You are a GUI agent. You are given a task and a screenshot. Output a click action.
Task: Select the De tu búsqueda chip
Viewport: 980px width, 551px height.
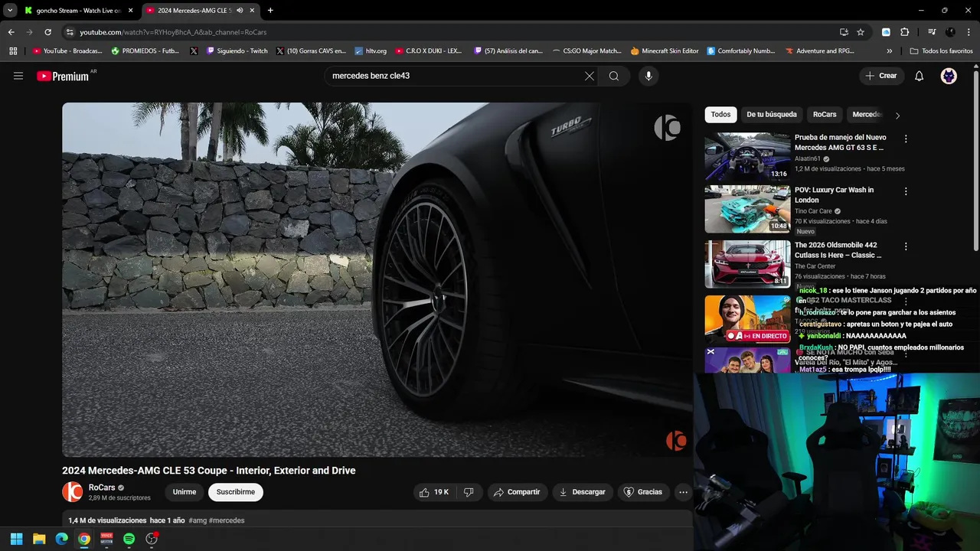point(772,114)
